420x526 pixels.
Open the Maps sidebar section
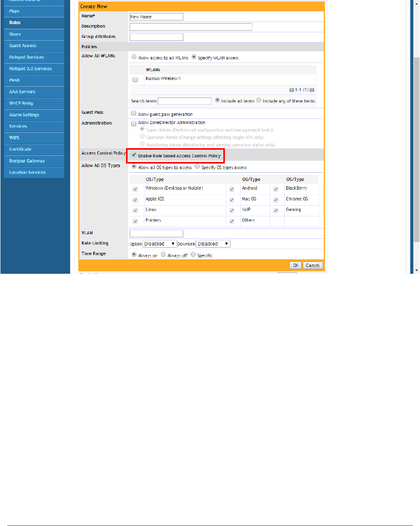(34, 11)
